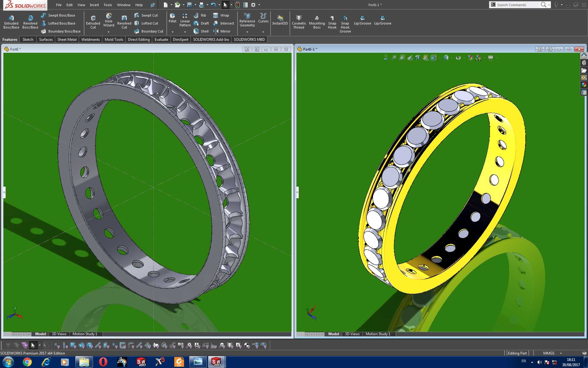Click in the Search Commands field
588x368 pixels.
pyautogui.click(x=518, y=5)
